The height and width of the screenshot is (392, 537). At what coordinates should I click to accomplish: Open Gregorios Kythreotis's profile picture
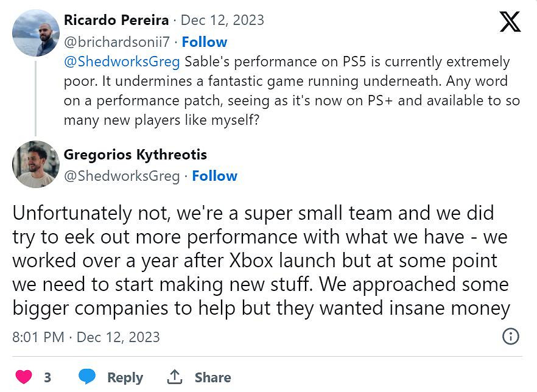[36, 164]
